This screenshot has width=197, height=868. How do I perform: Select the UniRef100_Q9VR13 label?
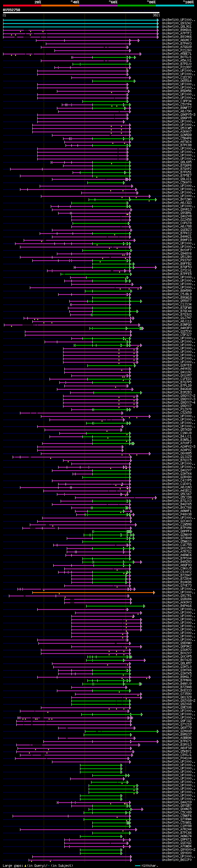pyautogui.click(x=177, y=209)
